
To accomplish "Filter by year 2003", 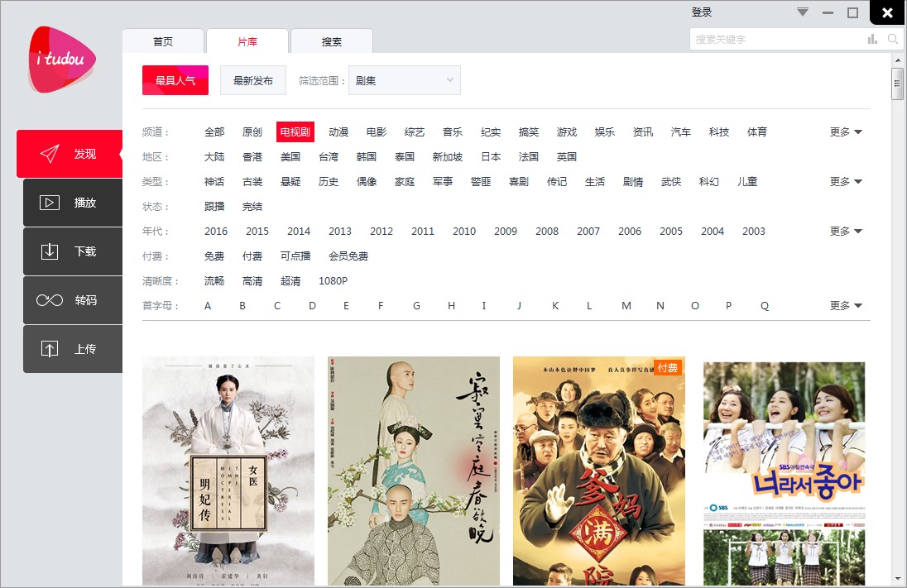I will click(x=754, y=232).
